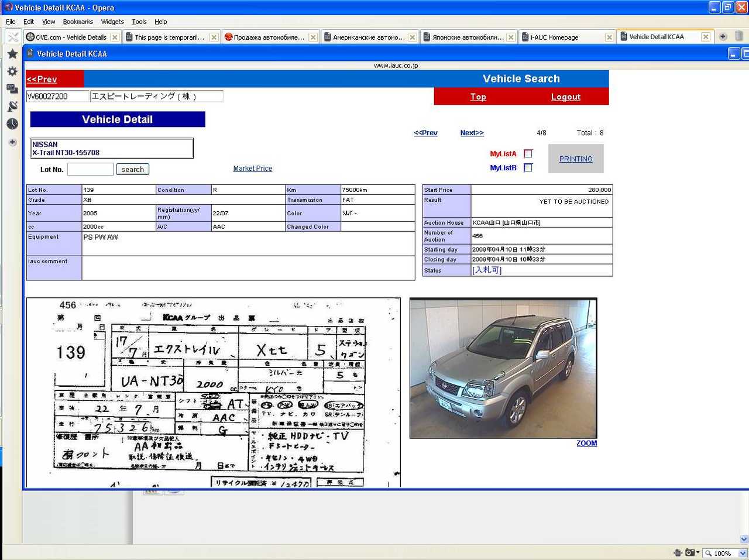The image size is (749, 560).
Task: Click the Start Price value 280,000
Action: [599, 190]
